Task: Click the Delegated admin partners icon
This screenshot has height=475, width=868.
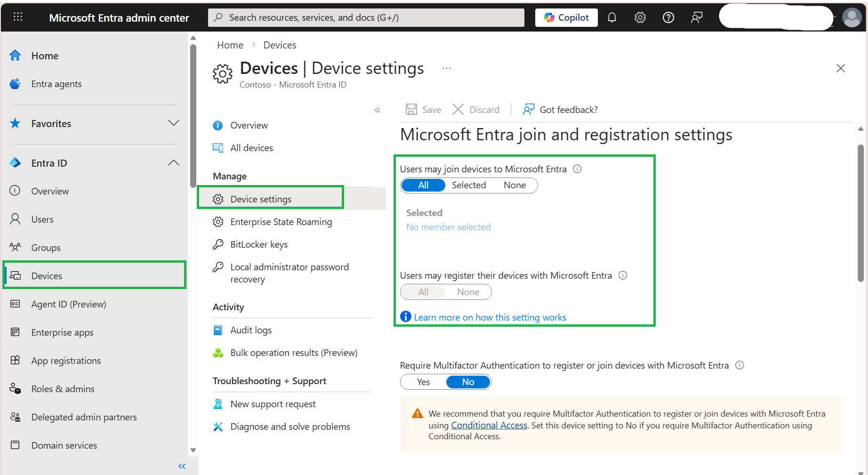Action: 15,417
